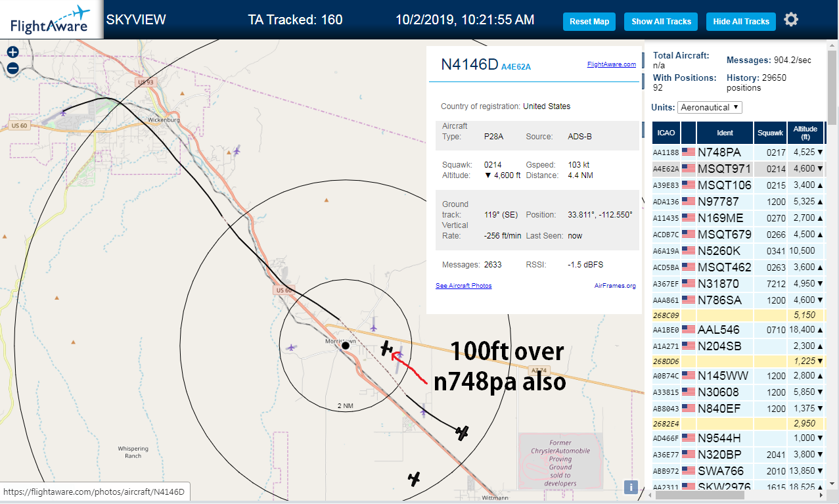Open settings gear icon

point(791,20)
